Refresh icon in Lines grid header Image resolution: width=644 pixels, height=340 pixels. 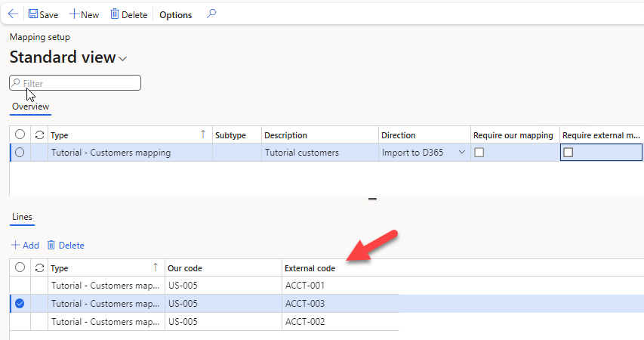pos(39,267)
